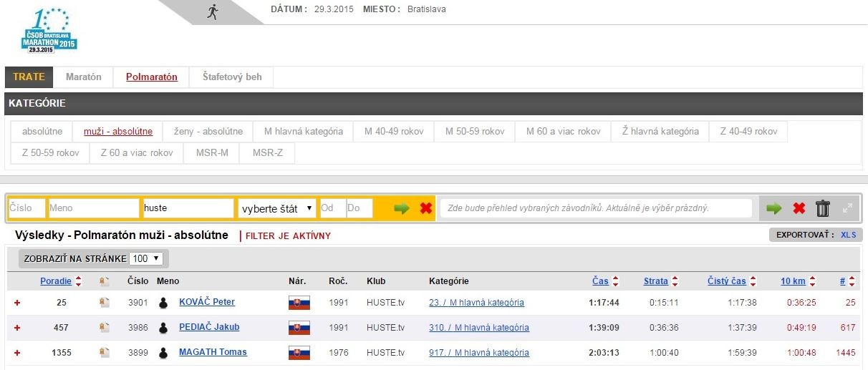This screenshot has height=370, width=868.
Task: Sort by the Čas column header
Action: [600, 281]
